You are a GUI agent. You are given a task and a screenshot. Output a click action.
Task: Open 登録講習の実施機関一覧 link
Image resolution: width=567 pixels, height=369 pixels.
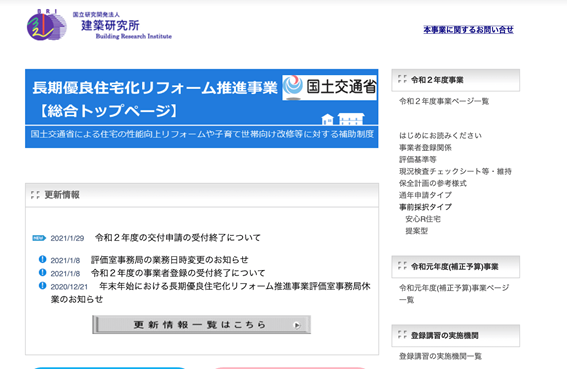tap(440, 357)
